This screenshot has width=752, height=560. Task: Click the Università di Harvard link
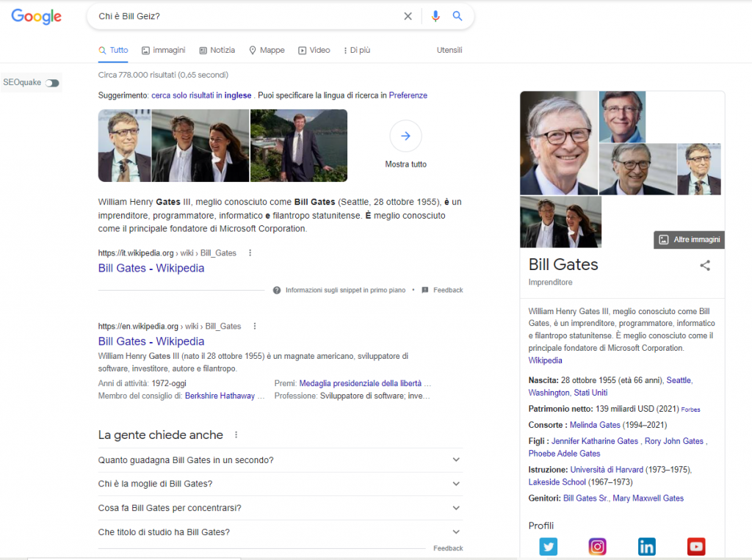[607, 470]
